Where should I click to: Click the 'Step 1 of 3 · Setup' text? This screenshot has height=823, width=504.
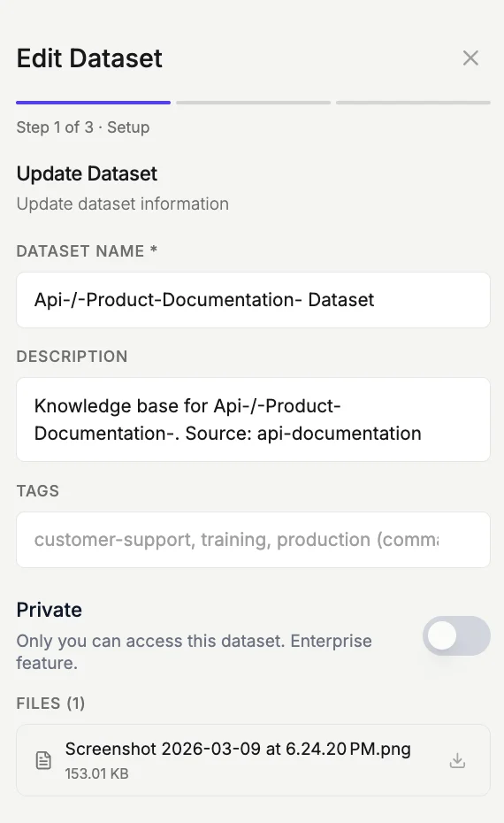83,127
